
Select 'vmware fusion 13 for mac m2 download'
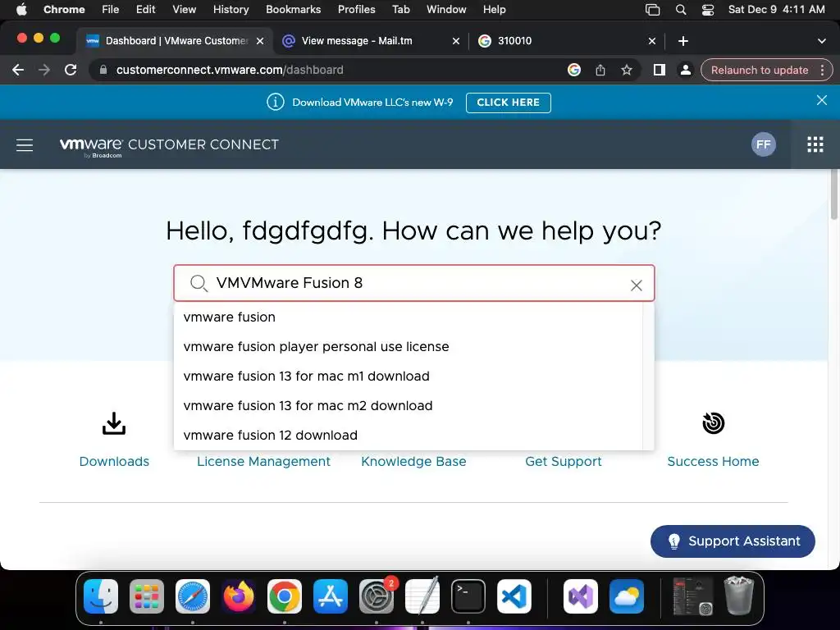coord(409,405)
